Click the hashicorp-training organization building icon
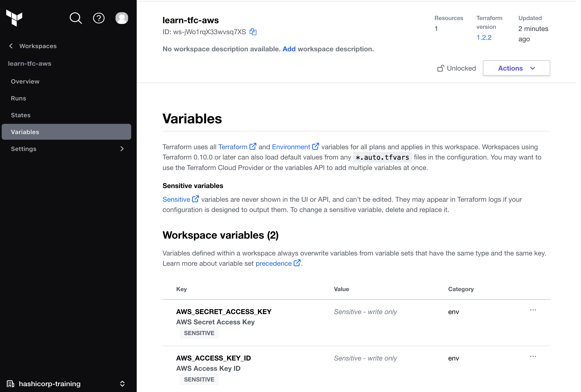 [x=10, y=383]
